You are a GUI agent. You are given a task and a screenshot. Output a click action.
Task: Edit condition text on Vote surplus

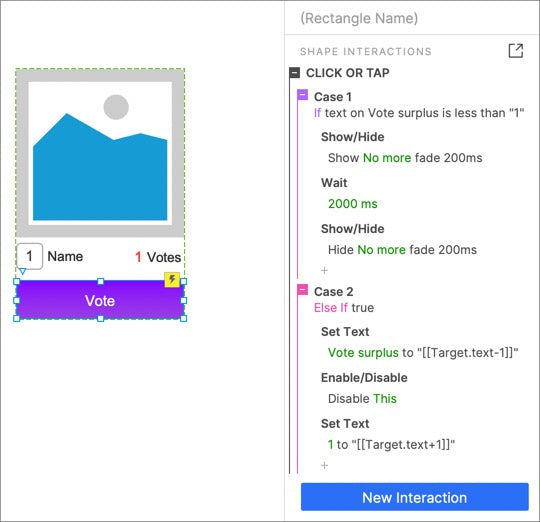tap(419, 113)
